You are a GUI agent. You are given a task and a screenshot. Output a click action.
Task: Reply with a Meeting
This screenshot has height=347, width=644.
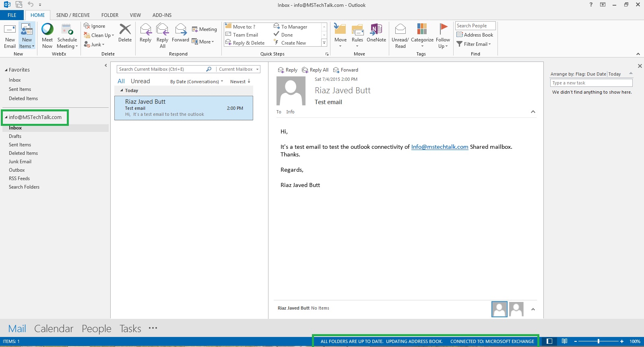click(x=204, y=29)
